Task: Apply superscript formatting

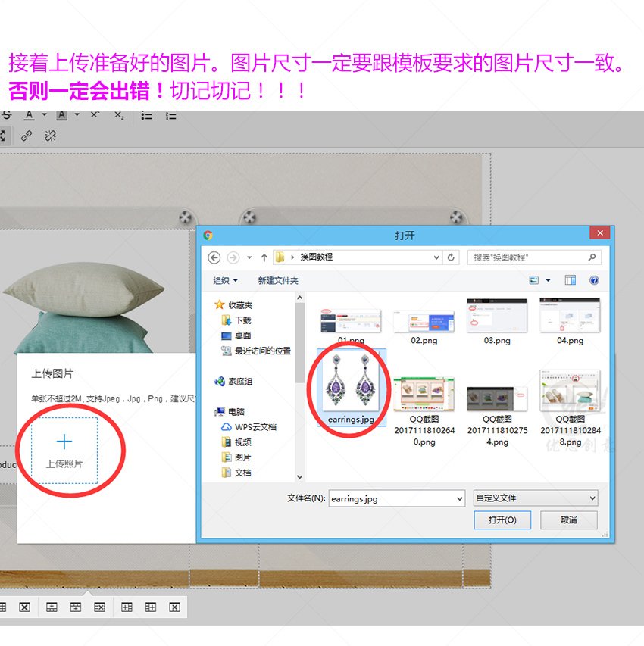Action: click(x=95, y=114)
